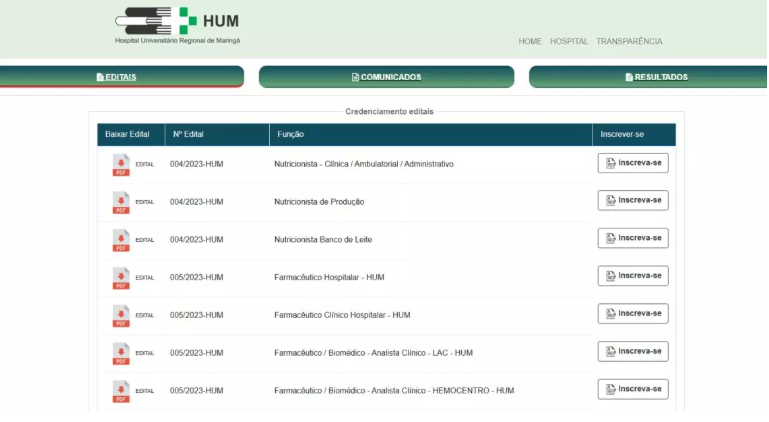Download PDF for Nutricionista Clínica Ambulatorial row

(121, 164)
